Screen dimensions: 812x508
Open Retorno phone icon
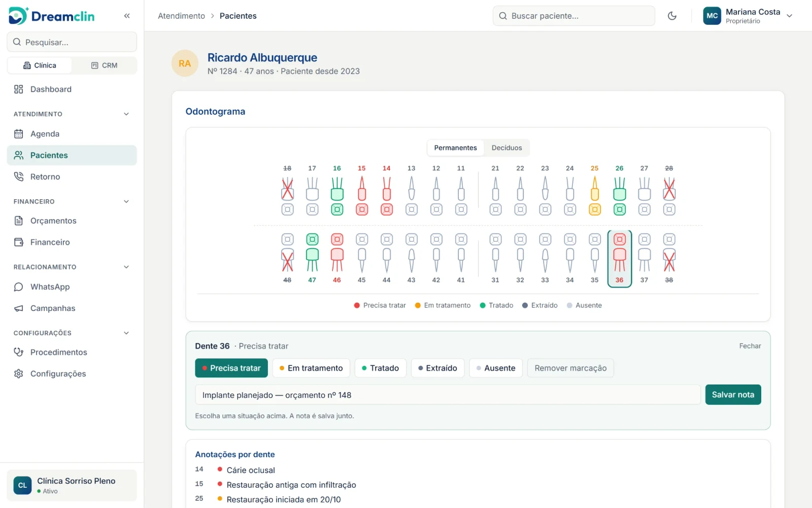(19, 177)
